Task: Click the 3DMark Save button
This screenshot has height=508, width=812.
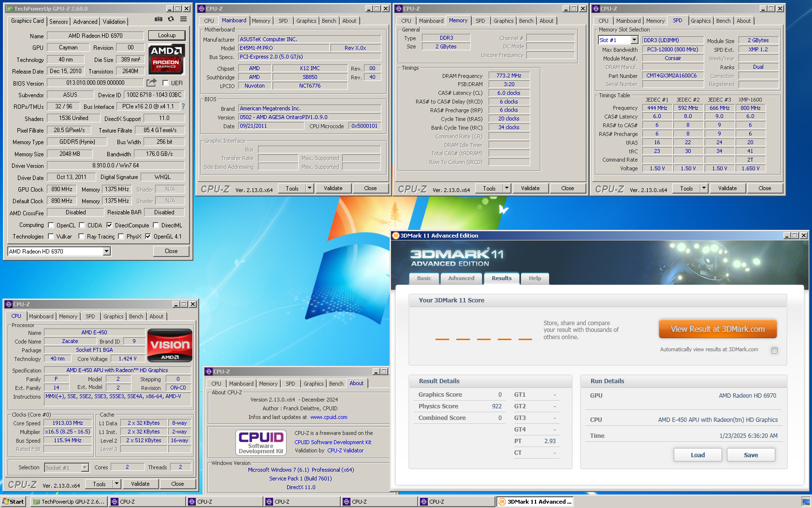Action: click(x=751, y=455)
